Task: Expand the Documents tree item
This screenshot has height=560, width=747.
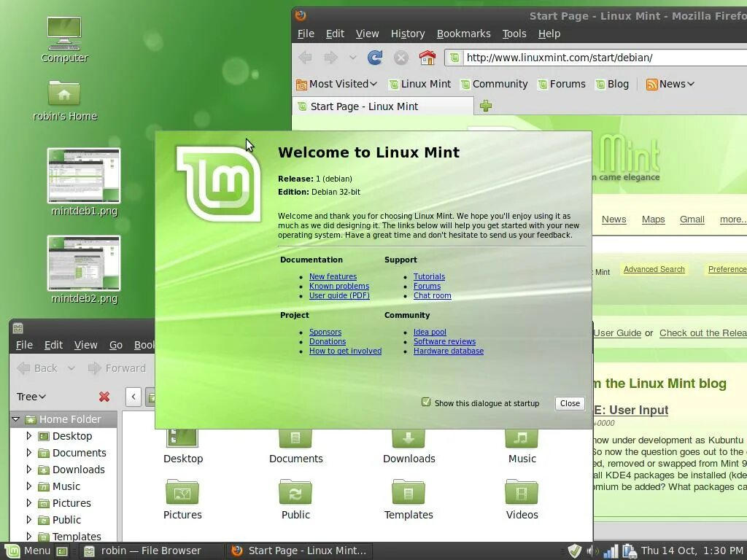Action: click(x=28, y=453)
